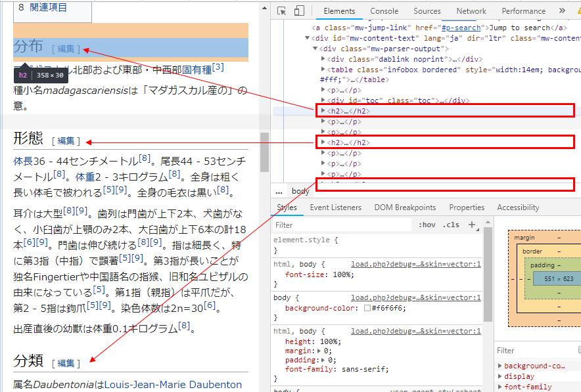
Task: Open the 関連項目 contents link
Action: tap(48, 7)
